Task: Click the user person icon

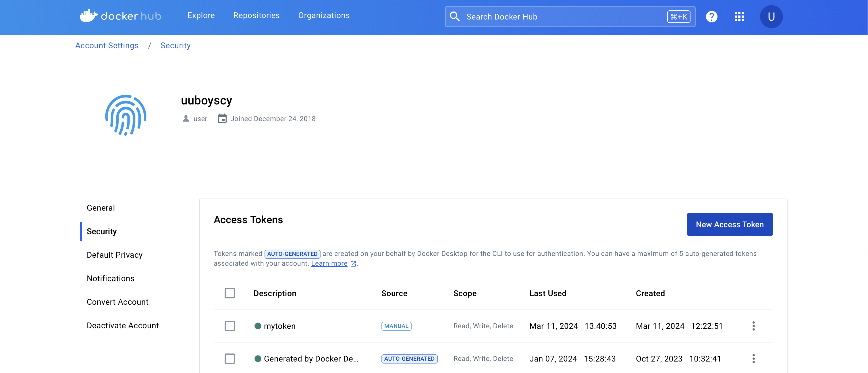Action: click(x=186, y=118)
